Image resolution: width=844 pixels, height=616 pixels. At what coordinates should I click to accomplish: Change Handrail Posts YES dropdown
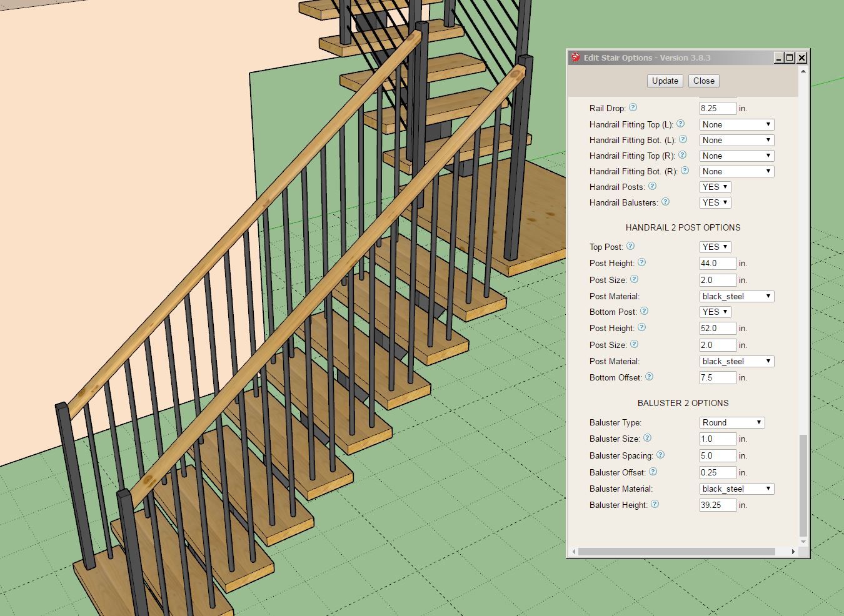tap(715, 187)
